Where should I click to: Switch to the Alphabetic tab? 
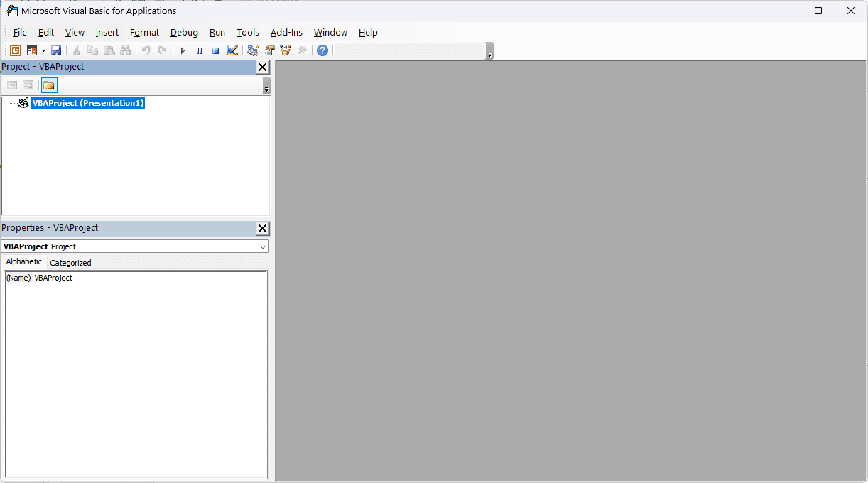pyautogui.click(x=23, y=262)
